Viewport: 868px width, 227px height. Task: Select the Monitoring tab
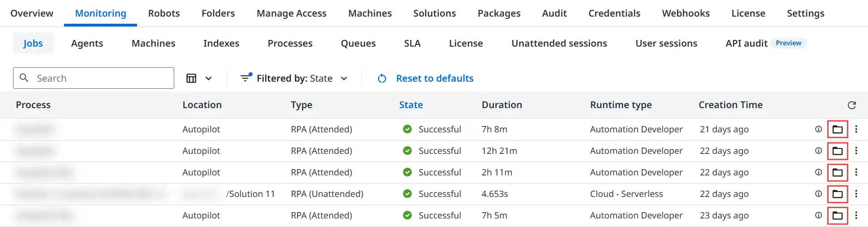pyautogui.click(x=101, y=13)
